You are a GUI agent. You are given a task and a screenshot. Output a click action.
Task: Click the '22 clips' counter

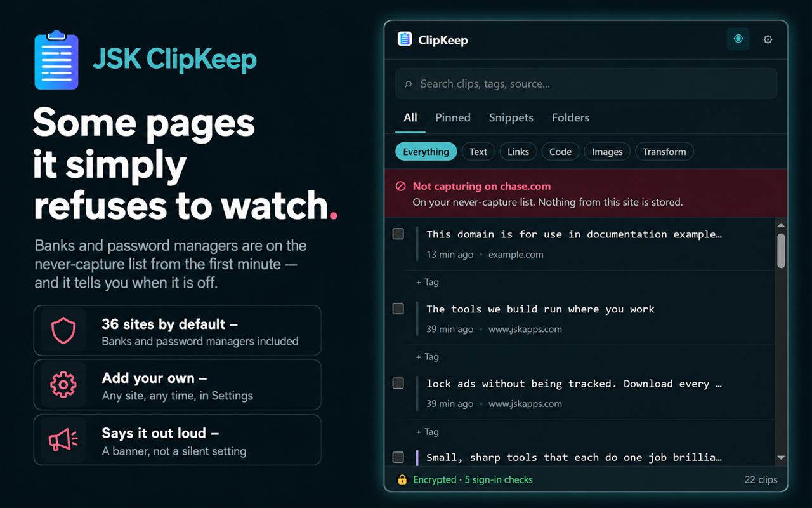click(761, 480)
